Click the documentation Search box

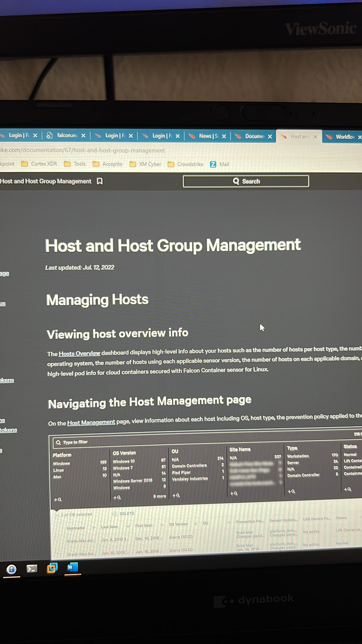click(246, 181)
